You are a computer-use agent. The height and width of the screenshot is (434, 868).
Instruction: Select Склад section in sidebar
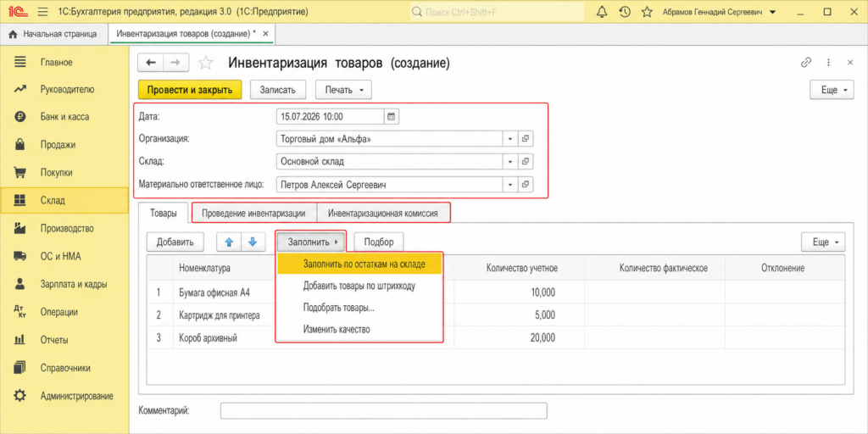tap(64, 200)
